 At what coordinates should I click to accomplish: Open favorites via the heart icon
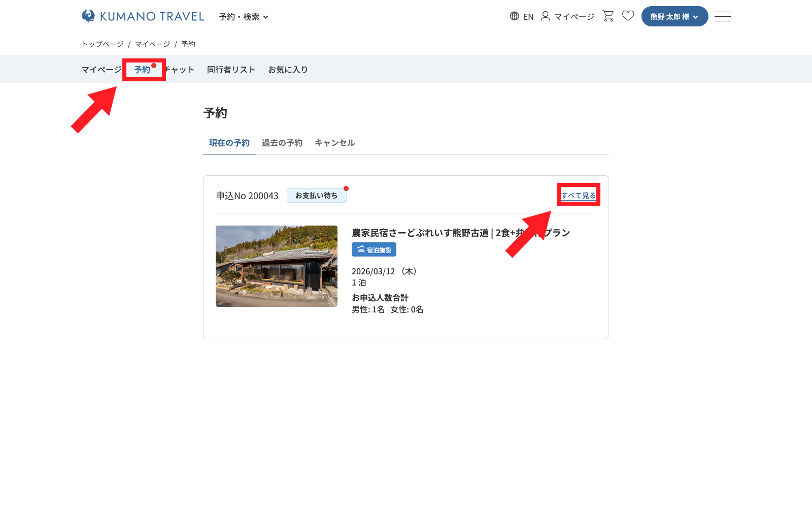click(628, 16)
